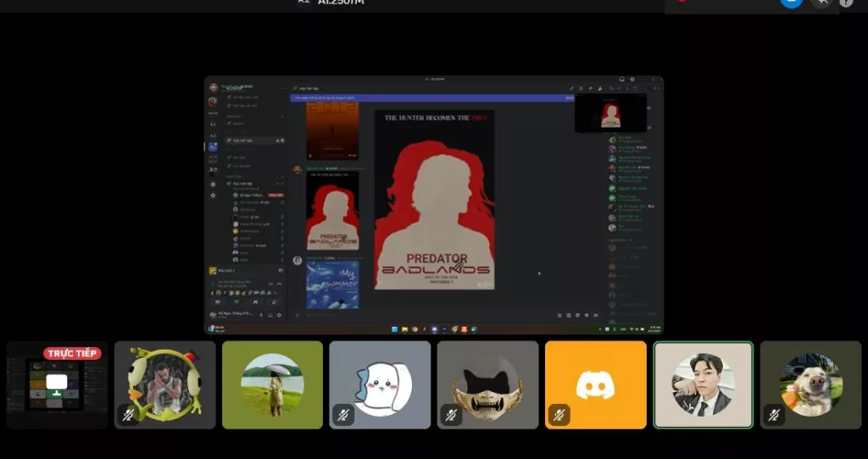Screen dimensions: 868x459
Task: Click muted mic icon on frog-framed tile
Action: click(128, 415)
